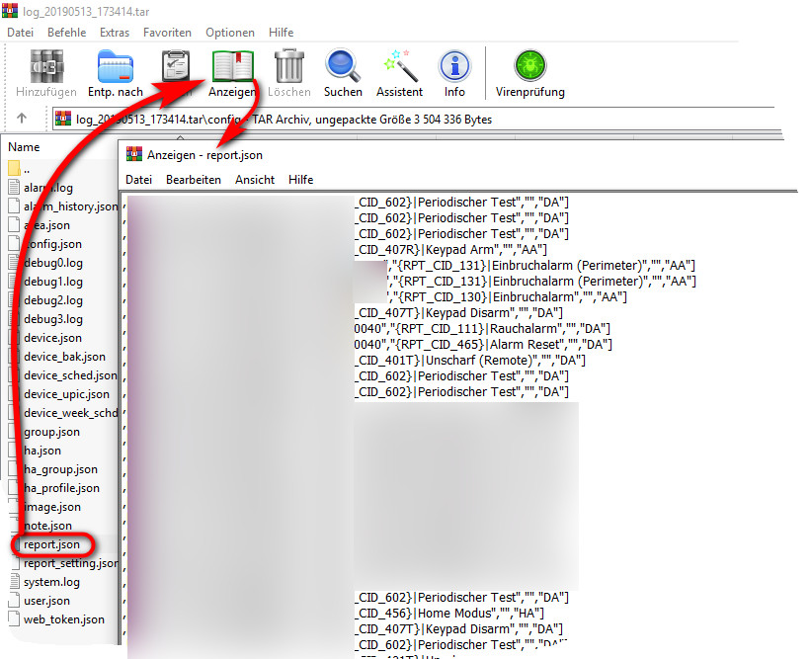Go up one folder with arrow
812x659 pixels.
[x=23, y=120]
